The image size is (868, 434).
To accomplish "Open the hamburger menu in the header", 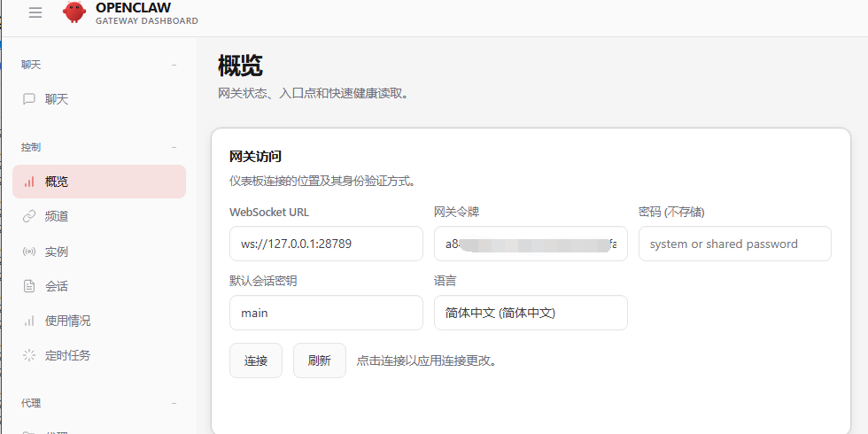I will coord(35,12).
